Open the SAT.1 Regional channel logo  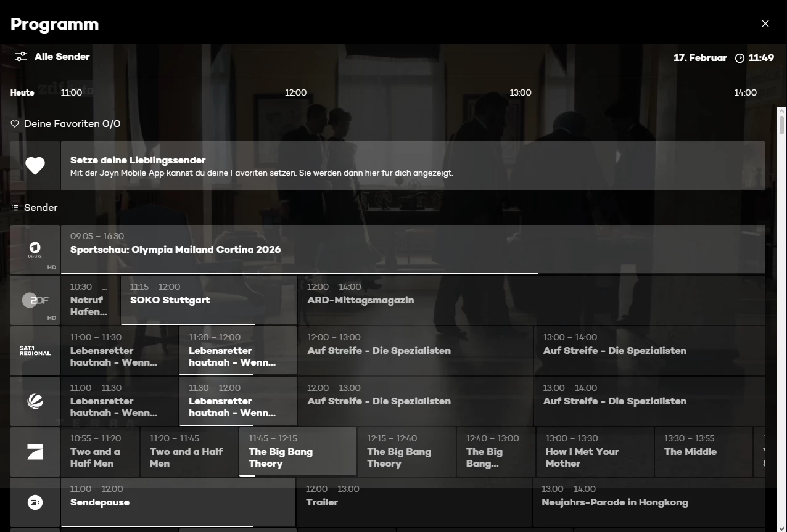[35, 351]
